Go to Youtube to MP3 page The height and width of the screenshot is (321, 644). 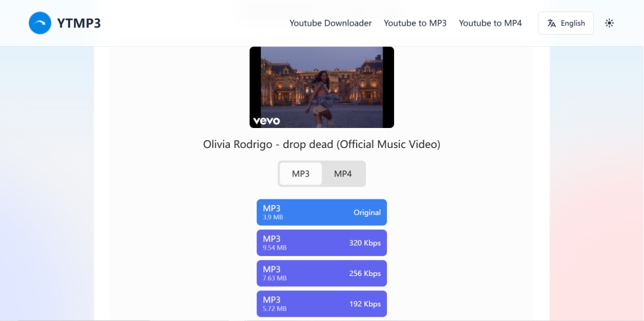tap(415, 23)
